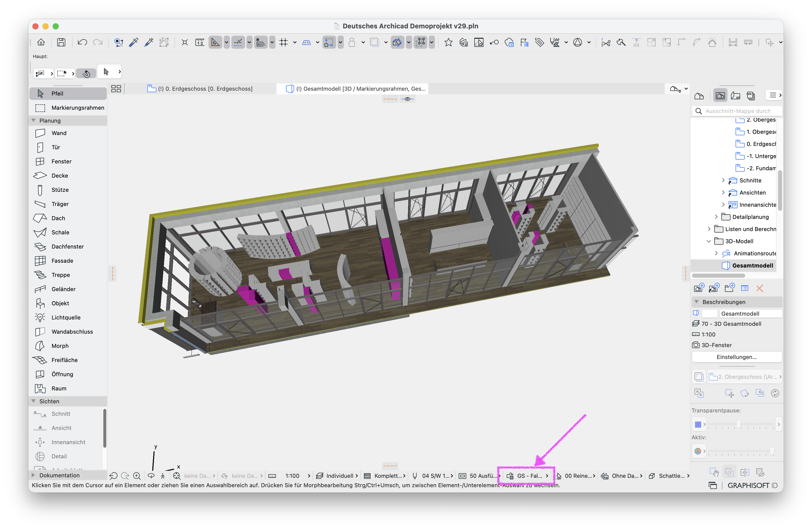Click the Ausschnitt-Mappe search field
The image size is (812, 530).
[737, 111]
